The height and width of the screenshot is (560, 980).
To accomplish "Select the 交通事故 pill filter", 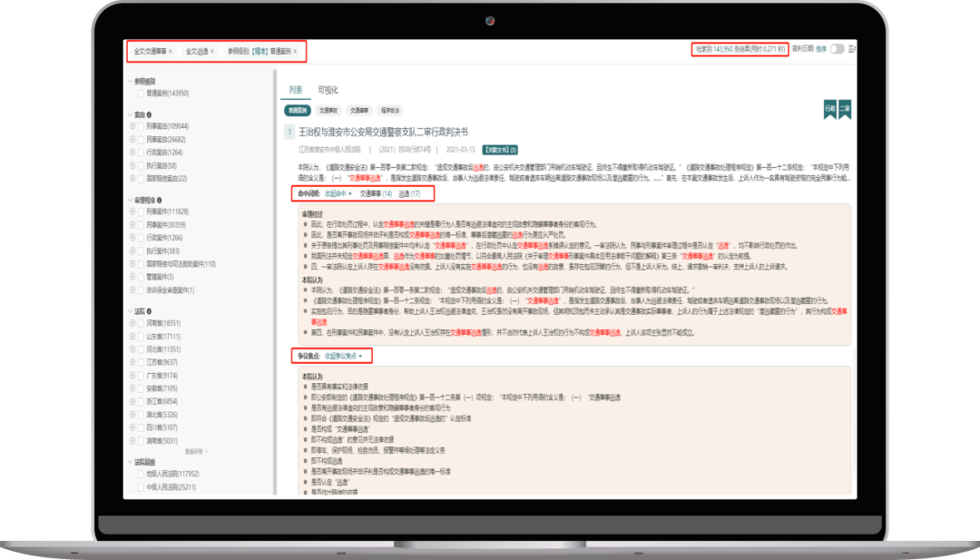I will 328,111.
